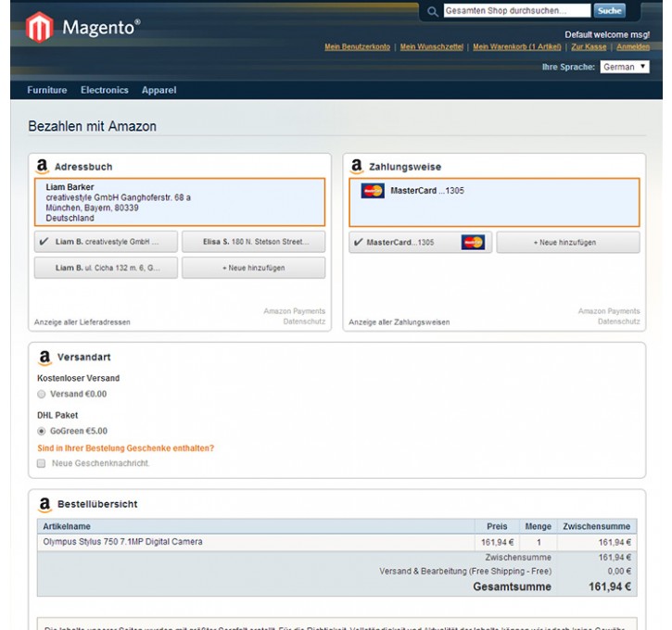This screenshot has width=672, height=630.
Task: Click Anzeige aller Zahlungsweisen
Action: coord(399,322)
